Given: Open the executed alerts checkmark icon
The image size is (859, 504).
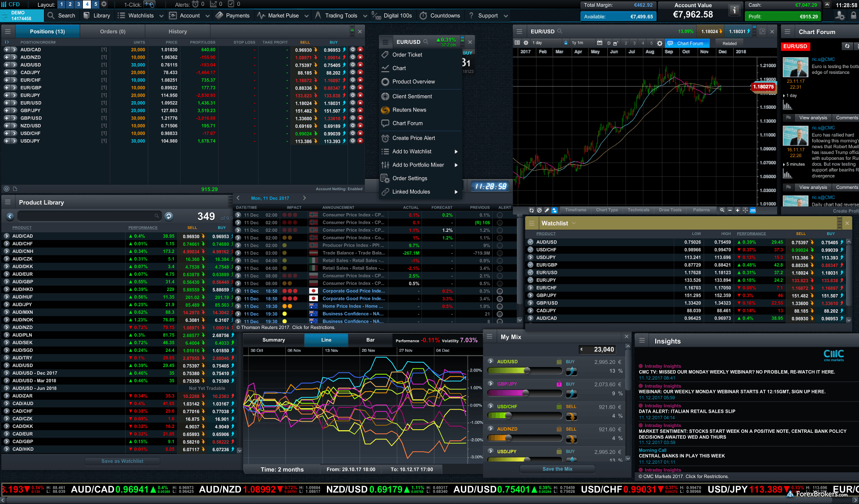Looking at the screenshot, I should tap(231, 4).
